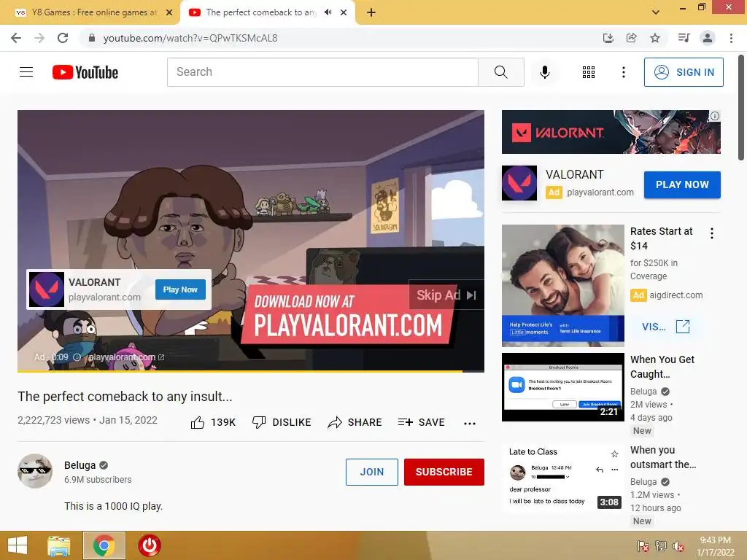Save the video to playlist

[422, 422]
